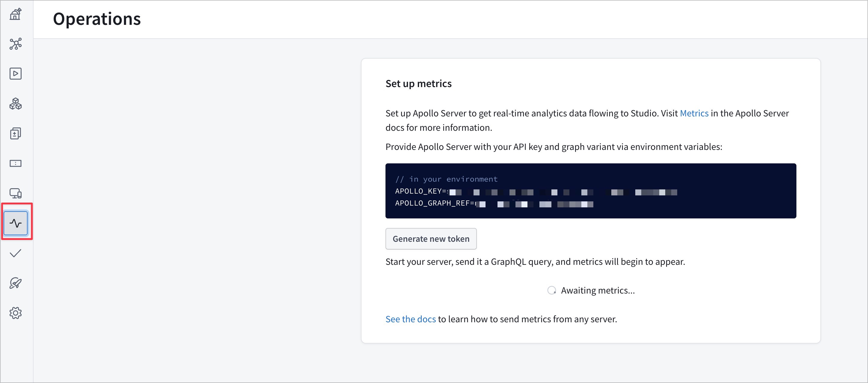This screenshot has width=868, height=383.
Task: Follow the Metrics docs link
Action: tap(694, 113)
